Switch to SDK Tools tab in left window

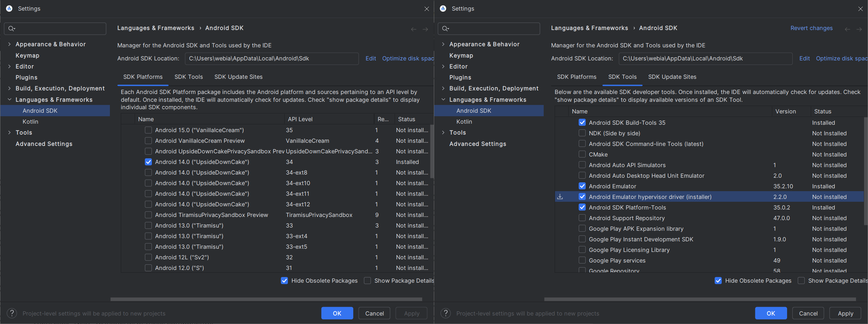click(x=189, y=77)
